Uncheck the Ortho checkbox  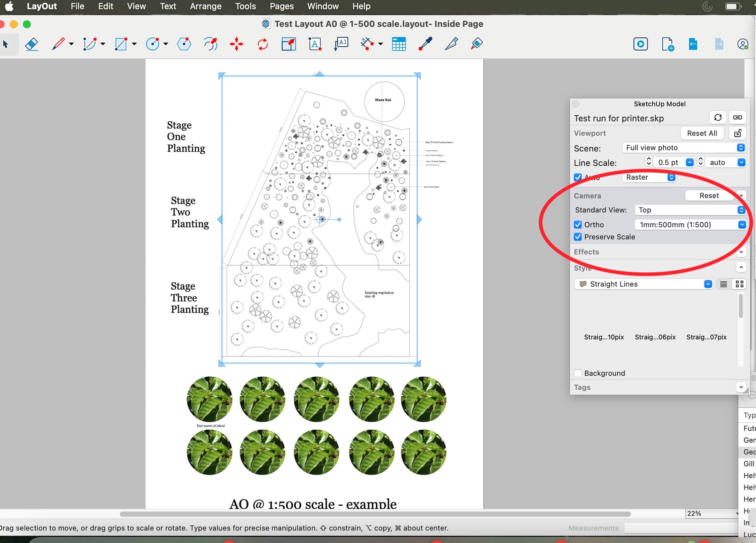[578, 225]
